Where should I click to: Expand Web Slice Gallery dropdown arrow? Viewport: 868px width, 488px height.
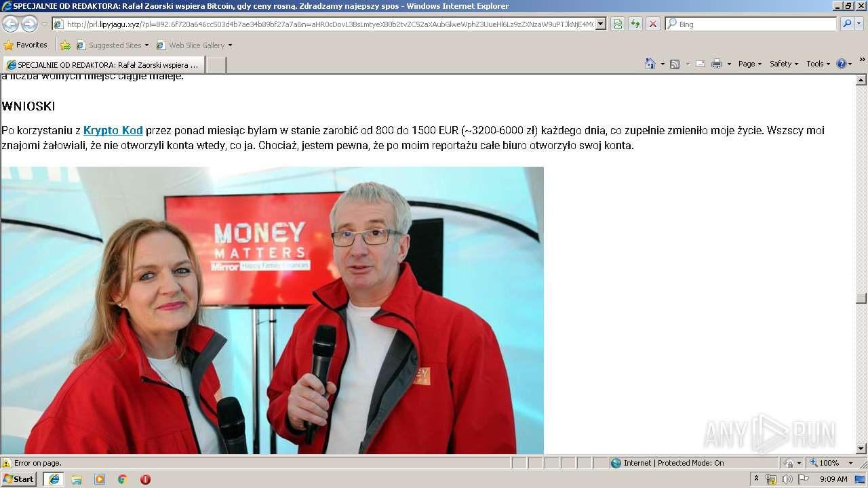[x=230, y=45]
